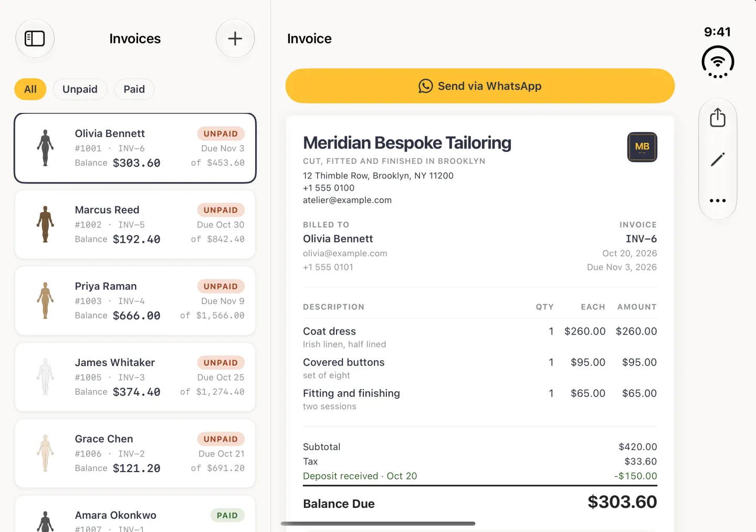Click Deposit received Oct 20 row
This screenshot has width=756, height=532.
point(480,476)
